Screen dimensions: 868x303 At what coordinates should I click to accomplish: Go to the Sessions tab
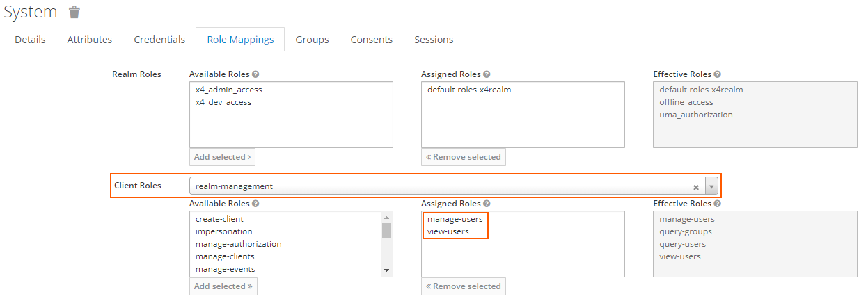434,40
